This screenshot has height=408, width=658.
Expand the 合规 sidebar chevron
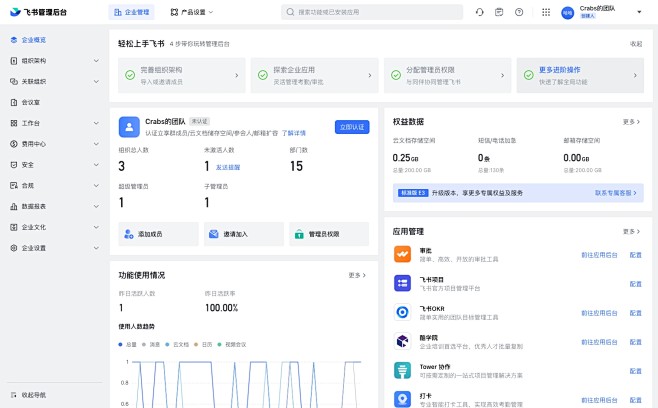tap(96, 186)
